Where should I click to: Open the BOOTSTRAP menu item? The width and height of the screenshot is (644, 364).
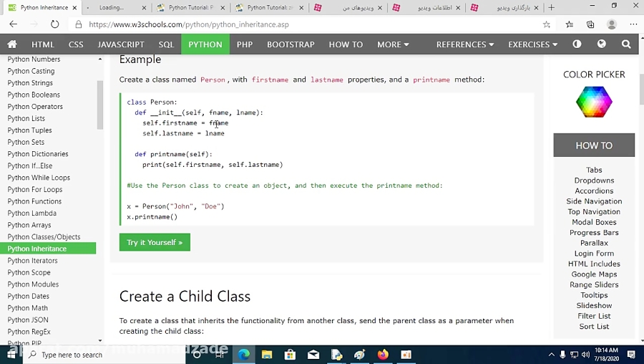(291, 44)
